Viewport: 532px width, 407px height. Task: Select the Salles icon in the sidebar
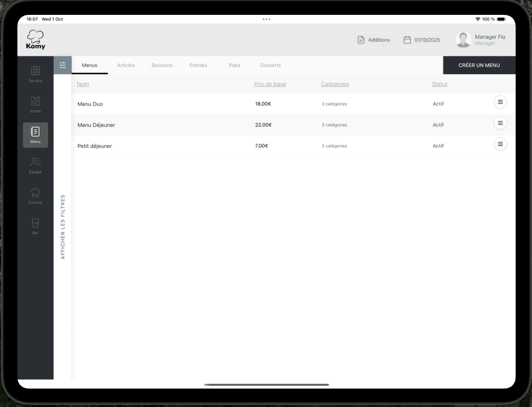click(35, 104)
